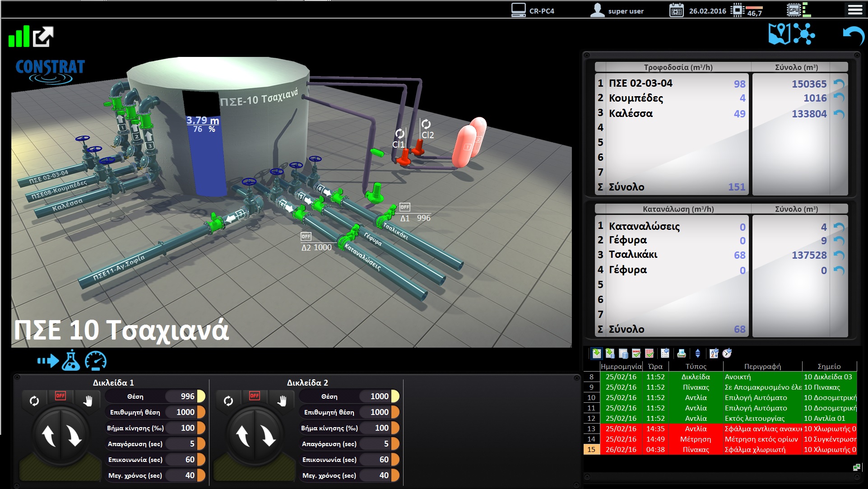Reset the Τσαλικάκι consumption total counter

(x=839, y=255)
